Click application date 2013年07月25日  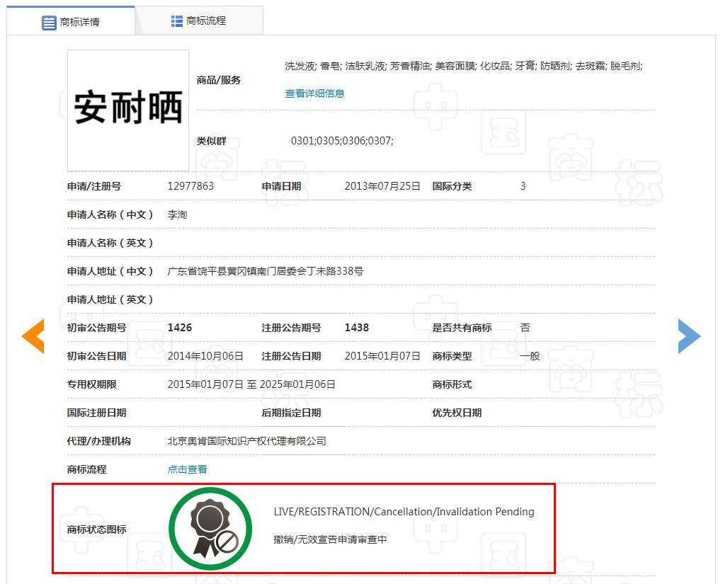pos(382,186)
